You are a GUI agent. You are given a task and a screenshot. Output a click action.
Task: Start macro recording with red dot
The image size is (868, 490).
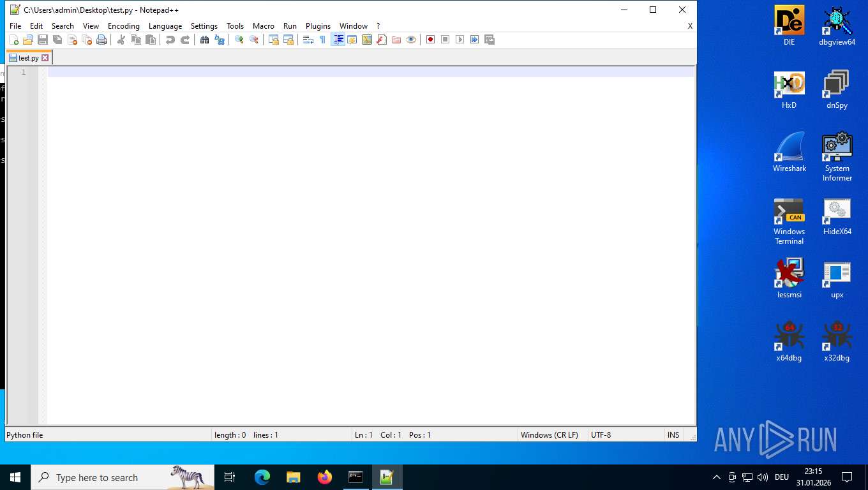431,40
